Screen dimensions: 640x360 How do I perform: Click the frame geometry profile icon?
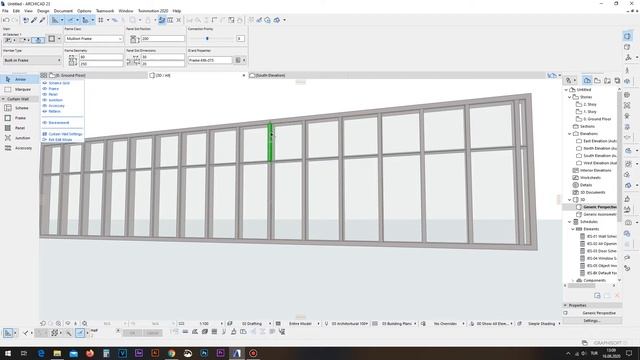click(x=72, y=60)
